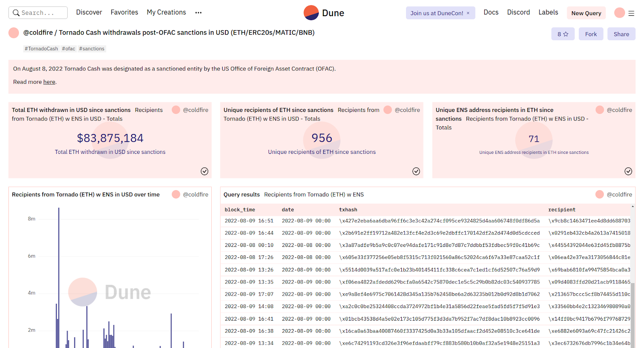The height and width of the screenshot is (348, 644).
Task: Select txhash starting \x605e33f377256e05
Action: coord(440,257)
